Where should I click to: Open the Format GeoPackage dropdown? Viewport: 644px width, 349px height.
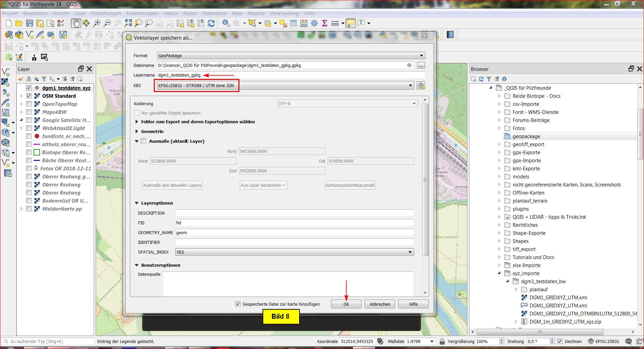click(291, 56)
